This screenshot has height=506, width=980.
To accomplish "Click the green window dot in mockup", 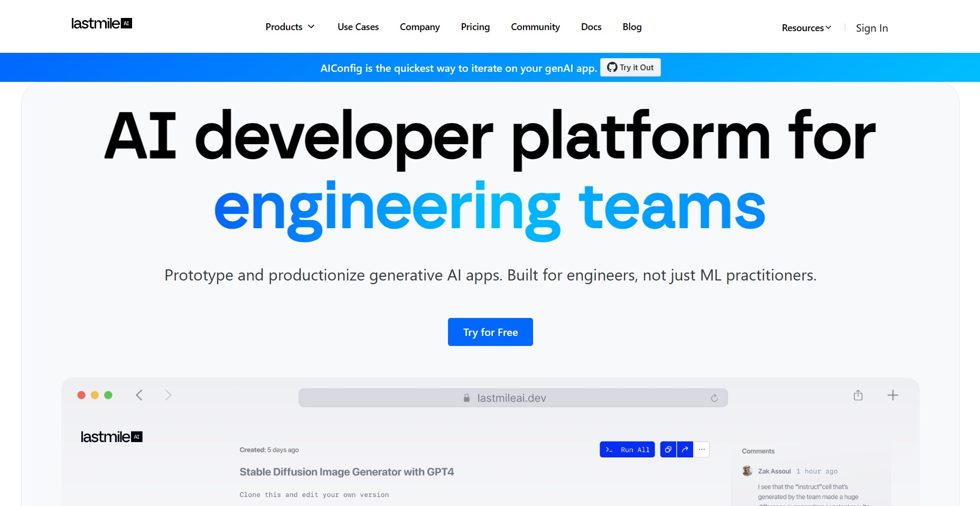I will point(108,395).
